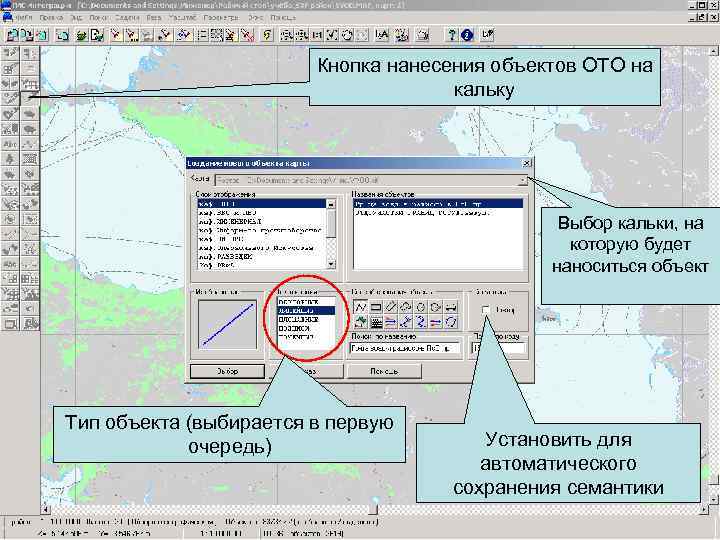Screen dimensions: 720x540
Task: Click the Помощь button in dialog
Action: pyautogui.click(x=384, y=371)
